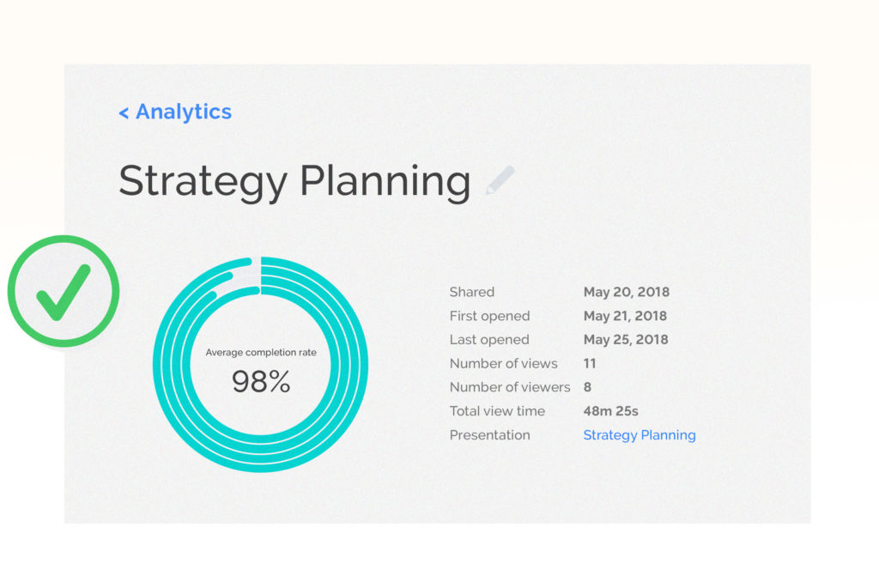The width and height of the screenshot is (879, 588).
Task: Select the Strategy Planning title heading
Action: (295, 181)
